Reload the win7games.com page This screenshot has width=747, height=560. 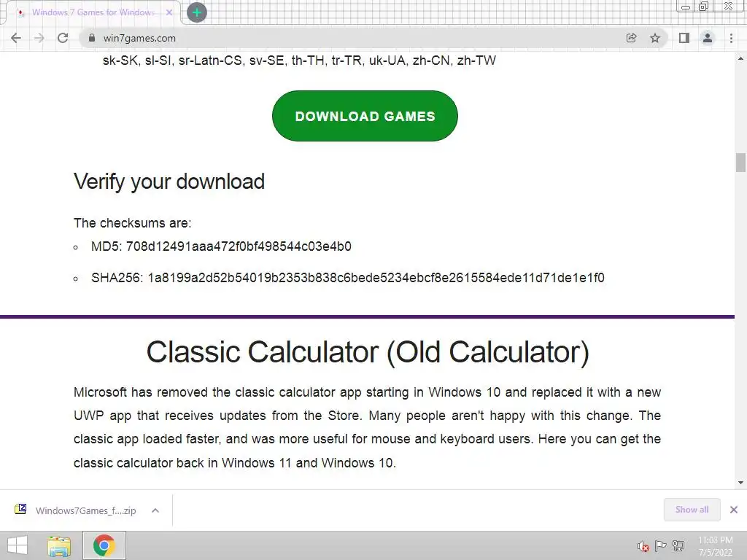[x=63, y=38]
